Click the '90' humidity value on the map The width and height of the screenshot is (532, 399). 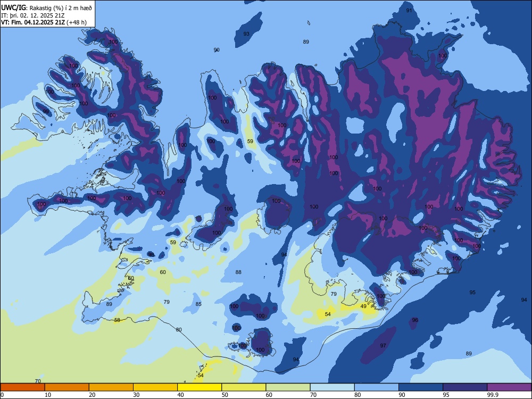[217, 50]
